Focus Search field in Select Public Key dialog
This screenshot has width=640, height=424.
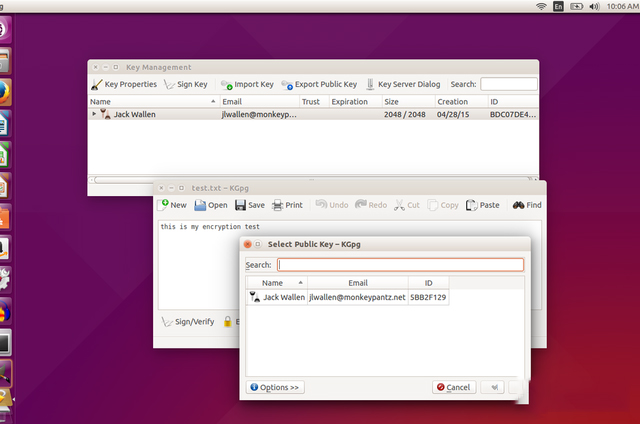point(400,265)
